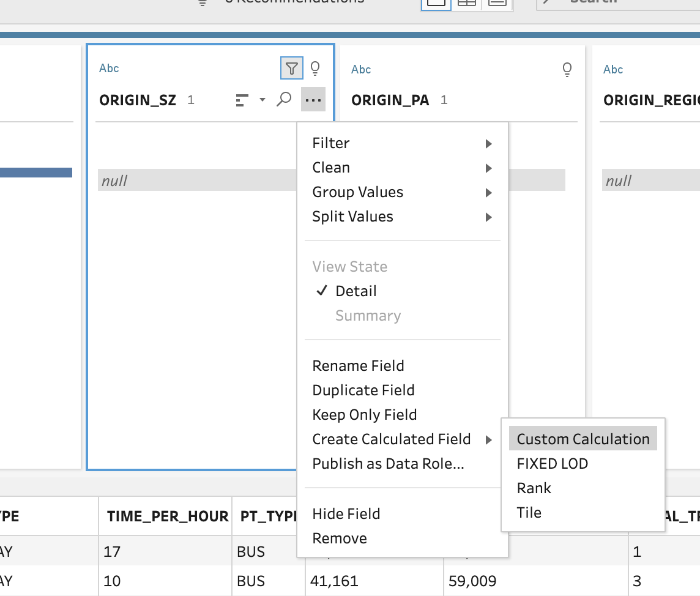Open the sort dropdown arrow on ORIGIN_SZ

[262, 100]
